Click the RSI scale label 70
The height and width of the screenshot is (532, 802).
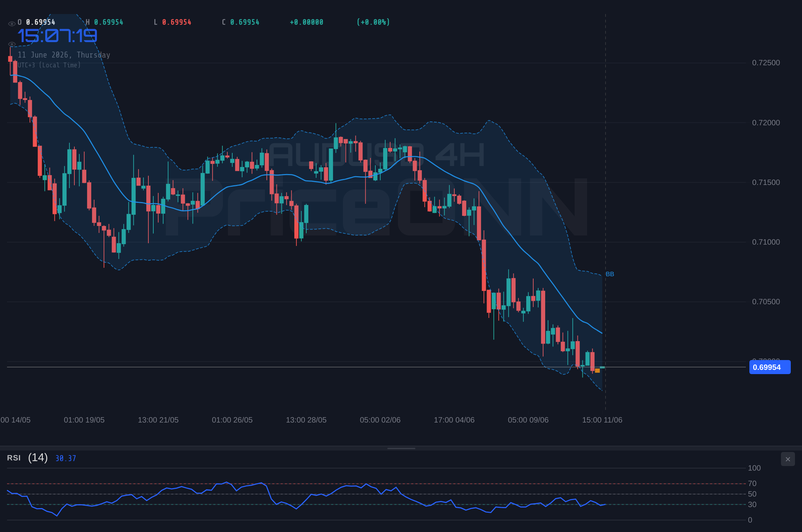[x=752, y=484]
